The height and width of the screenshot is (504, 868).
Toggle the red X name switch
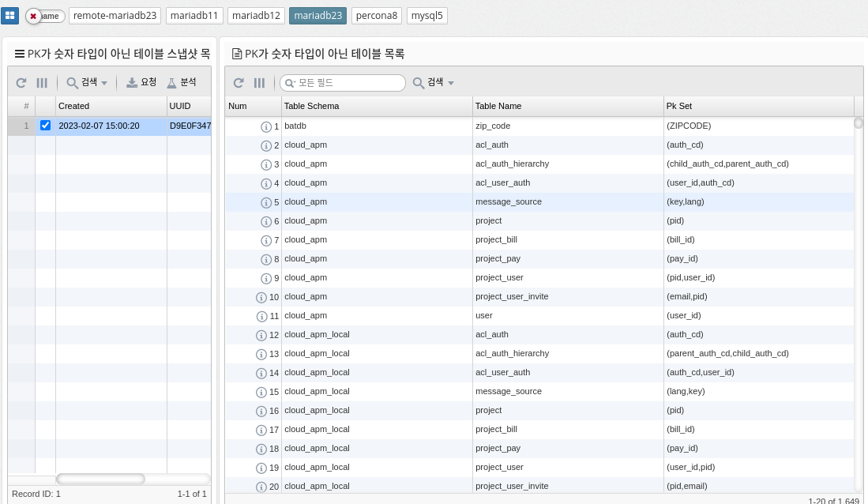tap(44, 16)
